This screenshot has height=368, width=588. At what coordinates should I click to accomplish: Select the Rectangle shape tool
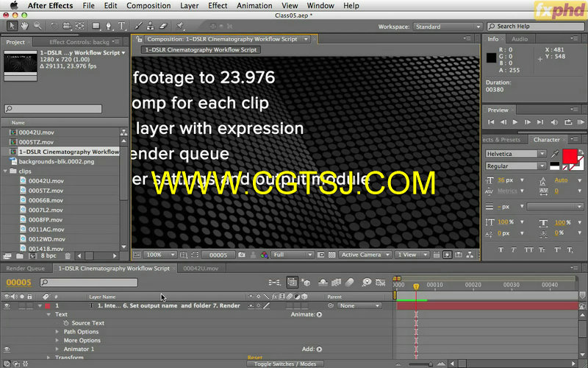(x=96, y=26)
